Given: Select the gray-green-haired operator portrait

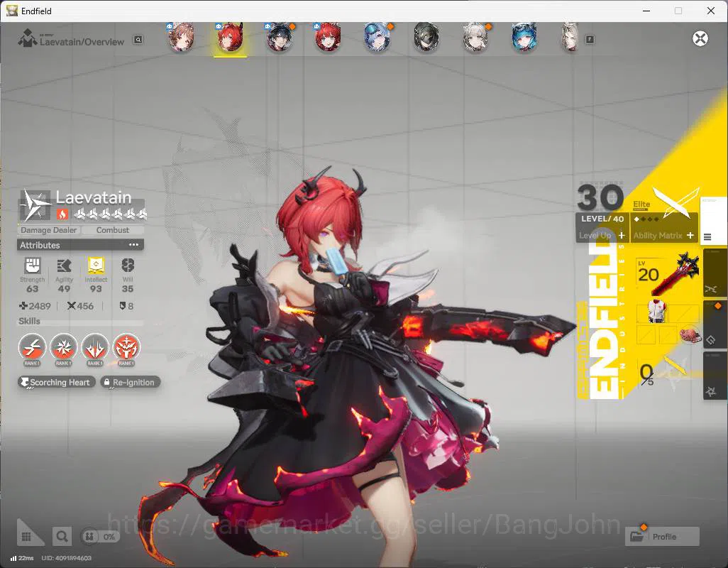Looking at the screenshot, I should point(426,37).
